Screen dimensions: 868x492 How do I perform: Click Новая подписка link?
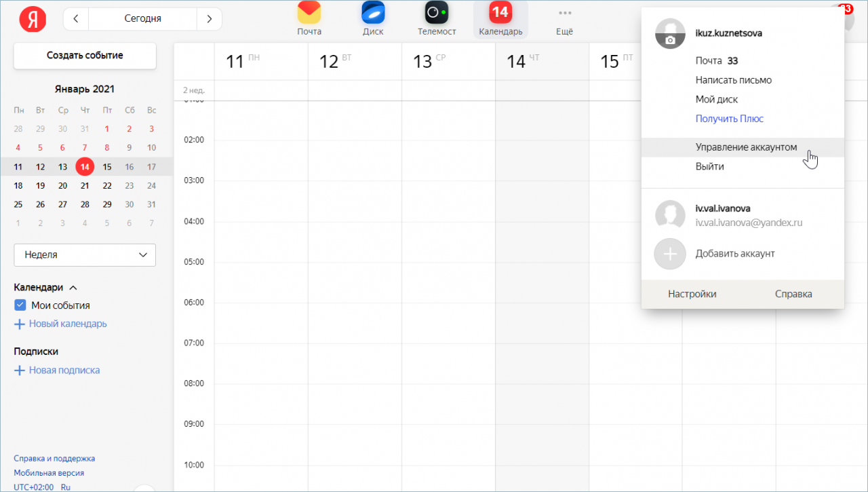[x=64, y=371]
